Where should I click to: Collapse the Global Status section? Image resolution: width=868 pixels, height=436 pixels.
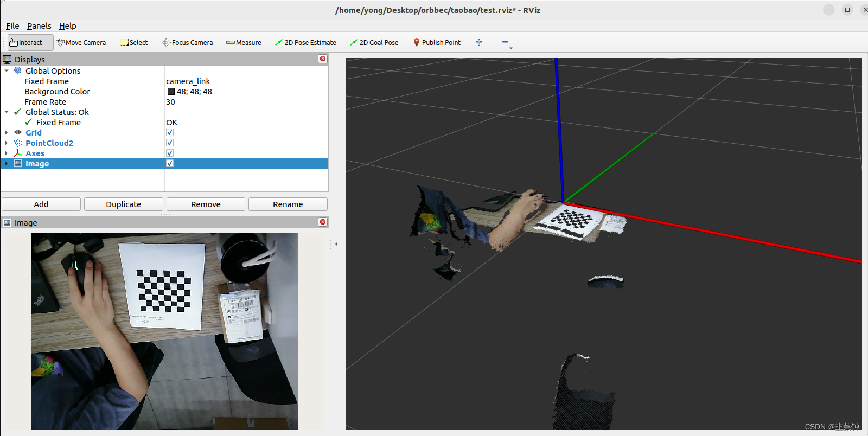click(x=7, y=112)
